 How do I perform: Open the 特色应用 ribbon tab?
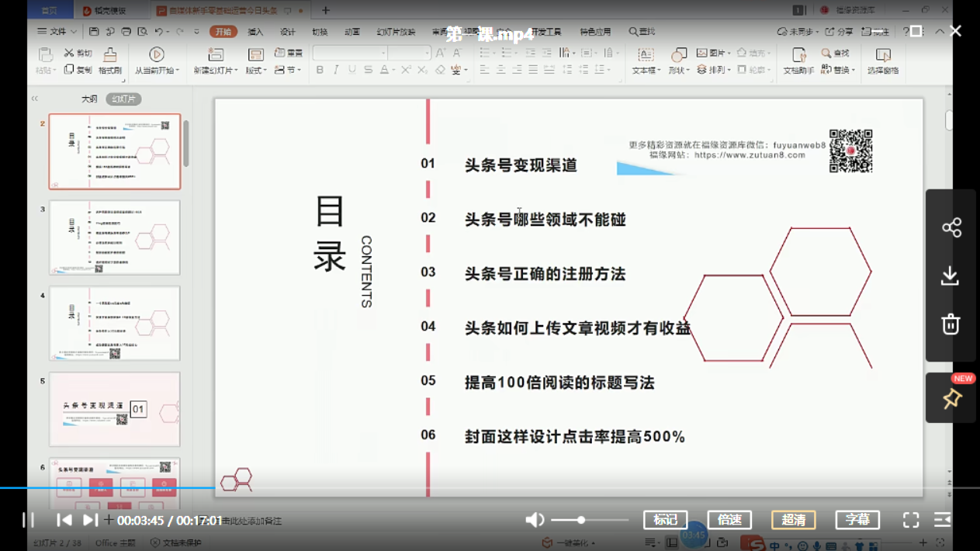[x=595, y=32]
